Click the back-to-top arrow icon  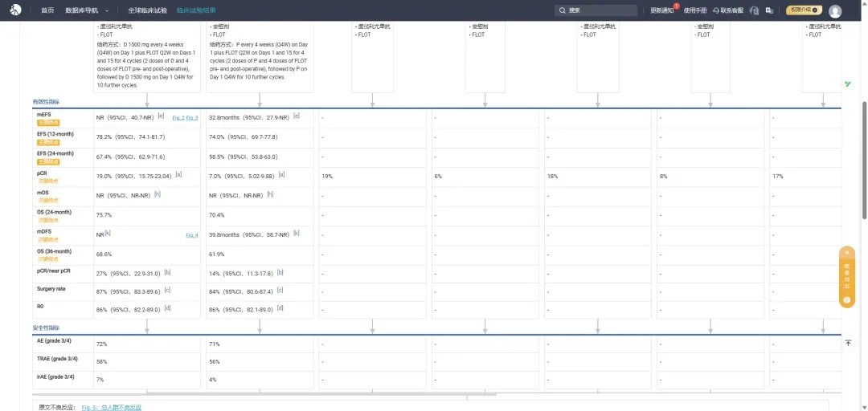click(x=848, y=343)
